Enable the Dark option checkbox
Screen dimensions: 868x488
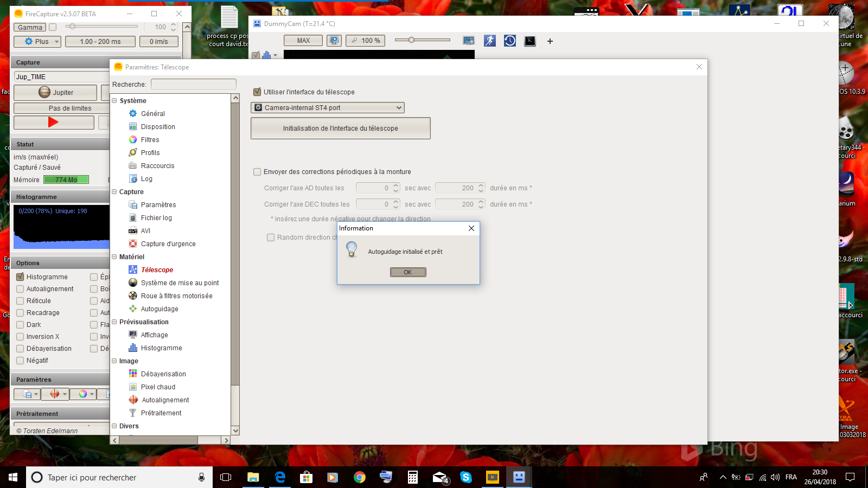20,325
